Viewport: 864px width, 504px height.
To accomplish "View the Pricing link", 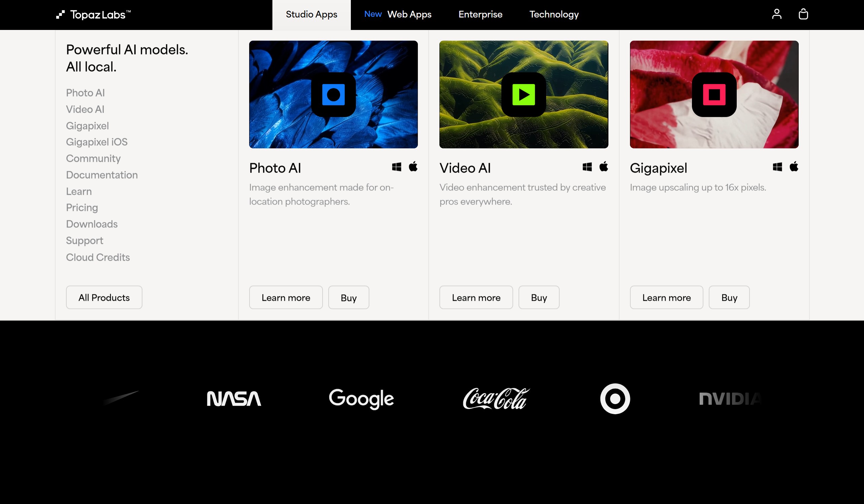I will click(x=82, y=208).
